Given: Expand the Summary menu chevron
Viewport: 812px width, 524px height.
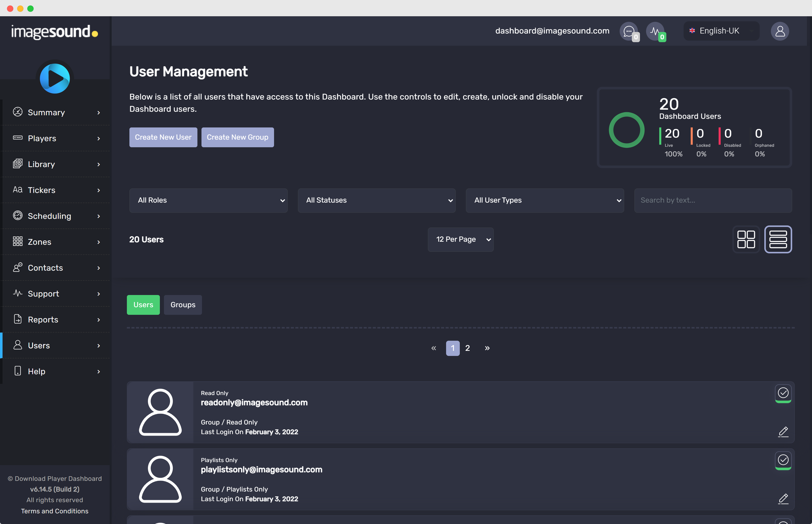Looking at the screenshot, I should click(99, 113).
